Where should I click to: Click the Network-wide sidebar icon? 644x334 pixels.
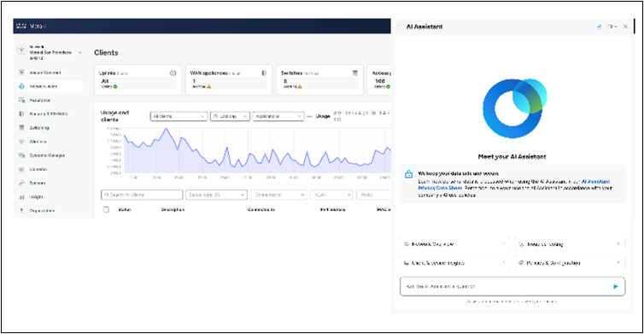pyautogui.click(x=21, y=86)
